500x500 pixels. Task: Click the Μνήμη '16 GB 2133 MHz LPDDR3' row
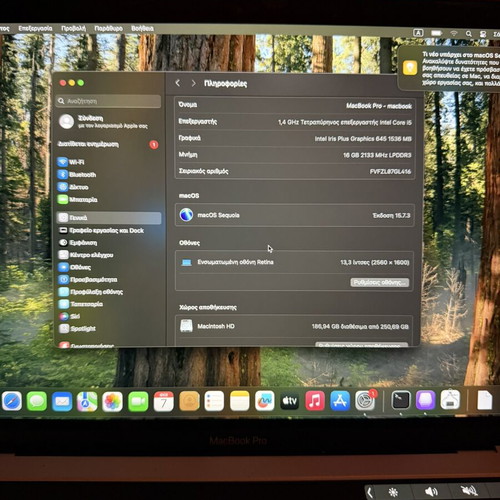[x=295, y=155]
